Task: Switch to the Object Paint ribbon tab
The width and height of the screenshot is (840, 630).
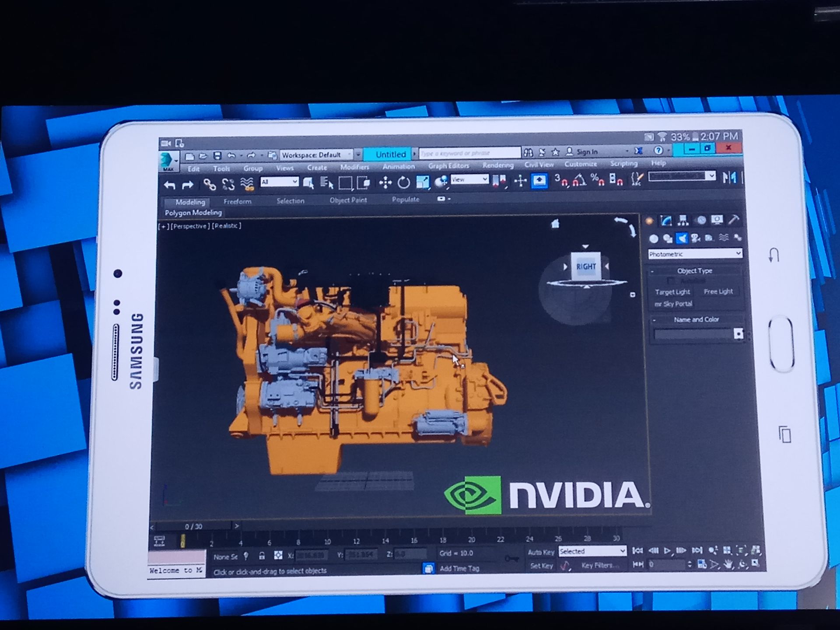Action: 348,200
